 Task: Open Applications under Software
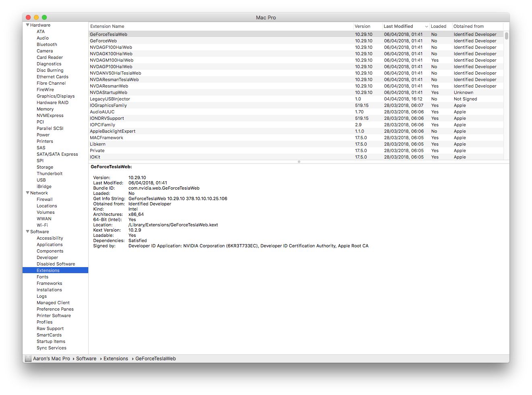(x=50, y=245)
